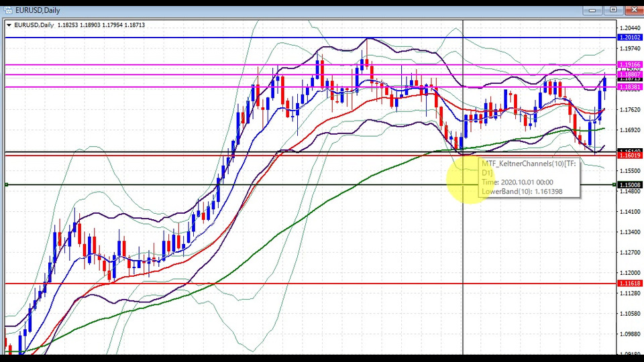
Task: Click the 1.14100 price scale value
Action: (630, 212)
